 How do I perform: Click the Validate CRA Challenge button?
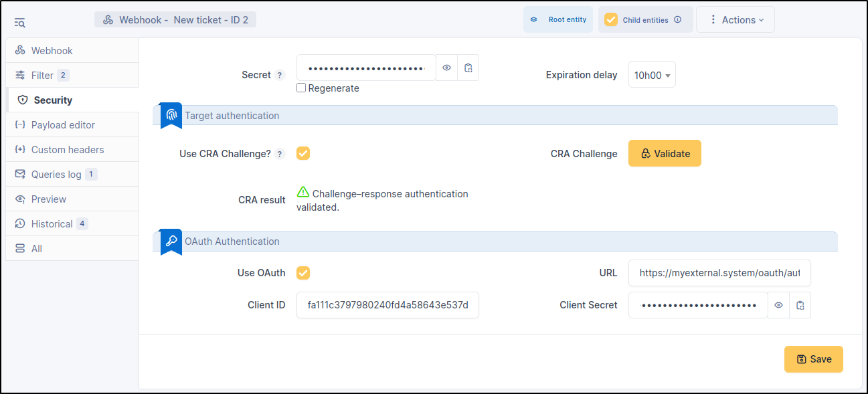(665, 154)
